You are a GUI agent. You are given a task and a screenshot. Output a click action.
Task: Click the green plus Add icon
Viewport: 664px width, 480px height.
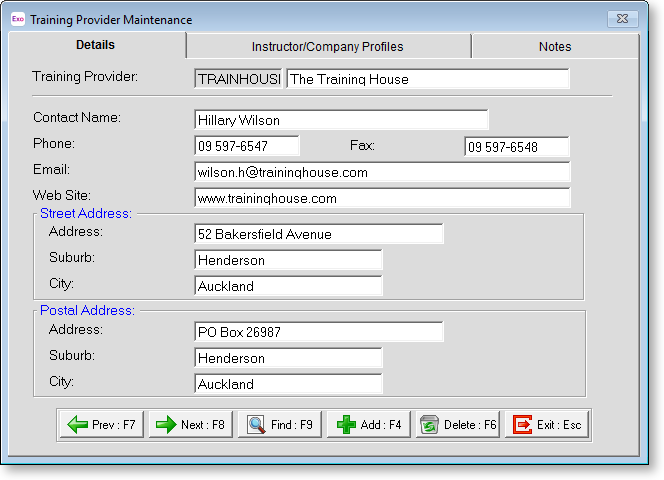(346, 425)
